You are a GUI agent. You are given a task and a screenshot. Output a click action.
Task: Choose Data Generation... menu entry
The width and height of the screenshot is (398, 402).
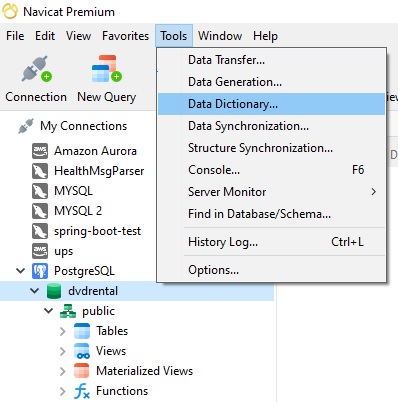click(x=271, y=82)
